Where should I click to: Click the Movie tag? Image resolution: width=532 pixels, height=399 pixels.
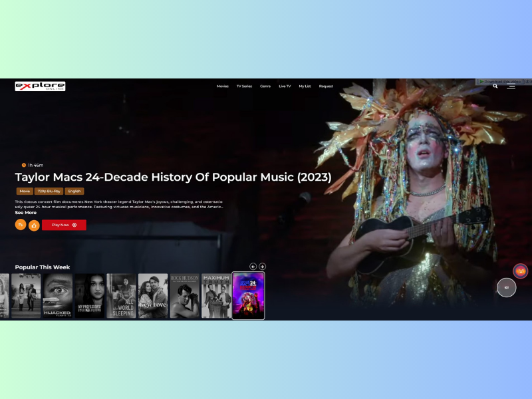tap(25, 191)
